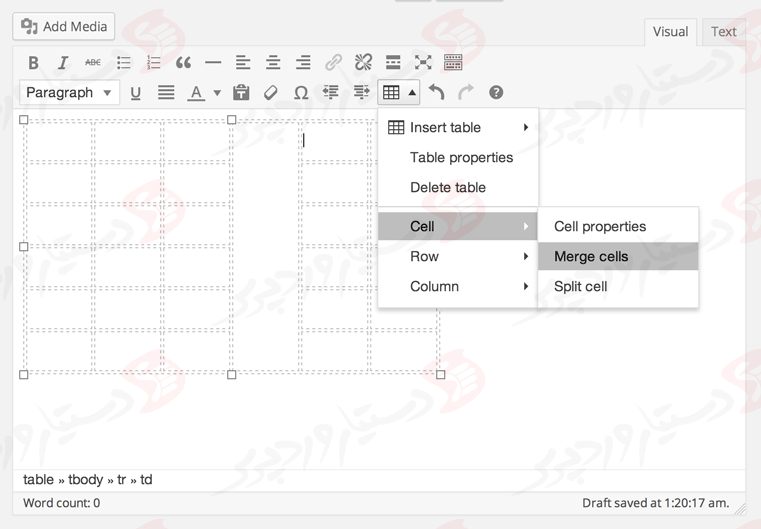Open the Paragraph format dropdown
The height and width of the screenshot is (529, 761).
[69, 93]
